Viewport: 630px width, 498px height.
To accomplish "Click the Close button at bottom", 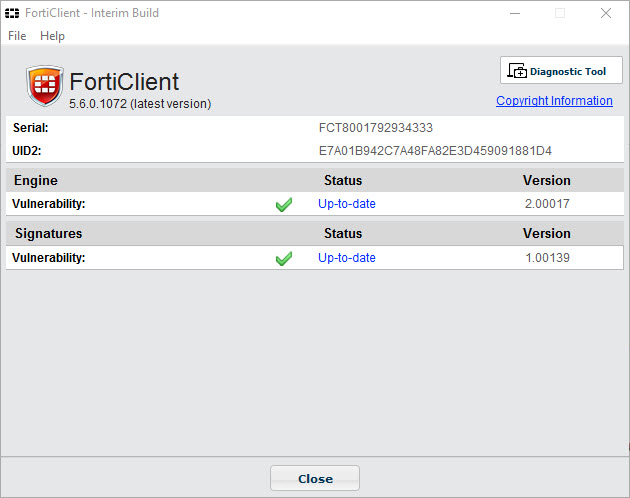I will tap(315, 478).
